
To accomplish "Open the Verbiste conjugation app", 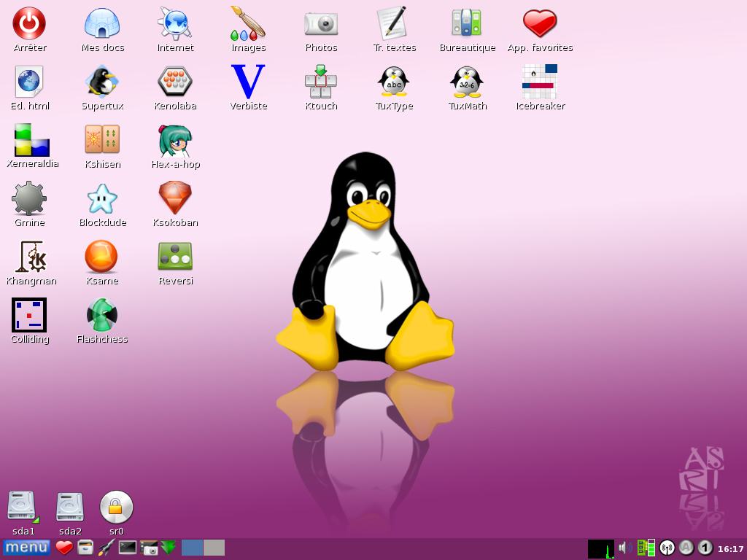I will [x=248, y=82].
